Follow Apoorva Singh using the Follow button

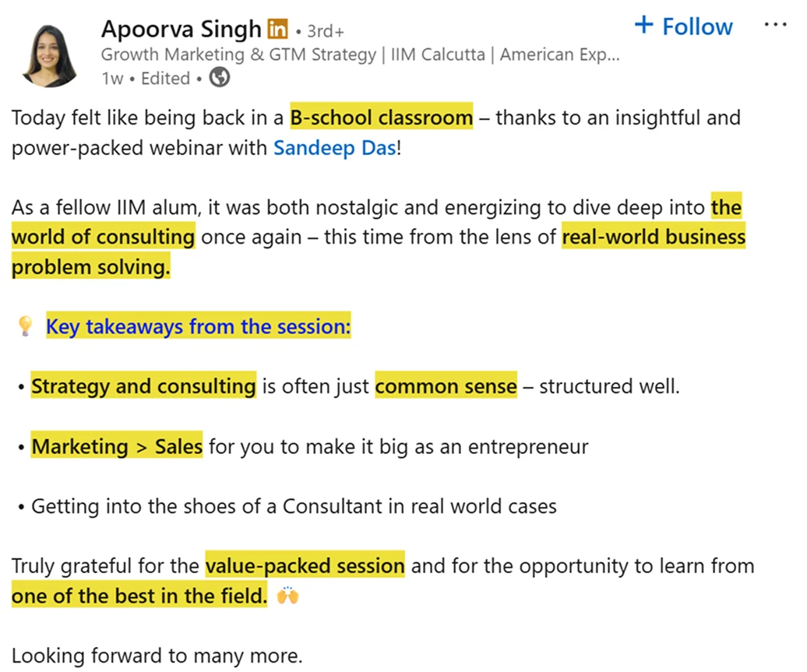tap(684, 26)
